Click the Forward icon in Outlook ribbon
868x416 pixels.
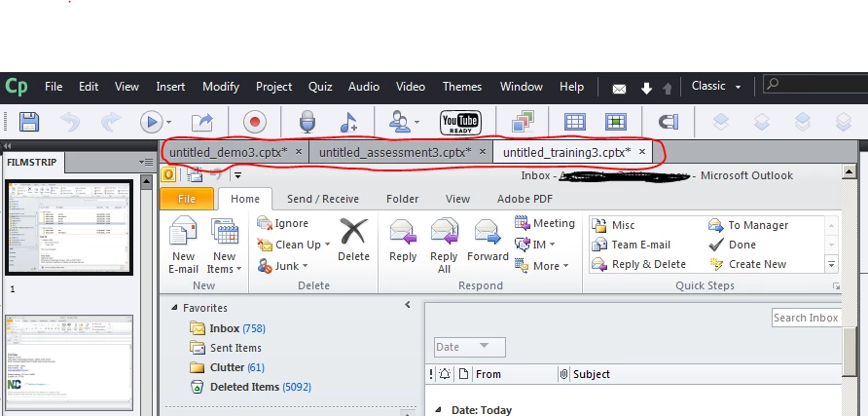pos(488,232)
